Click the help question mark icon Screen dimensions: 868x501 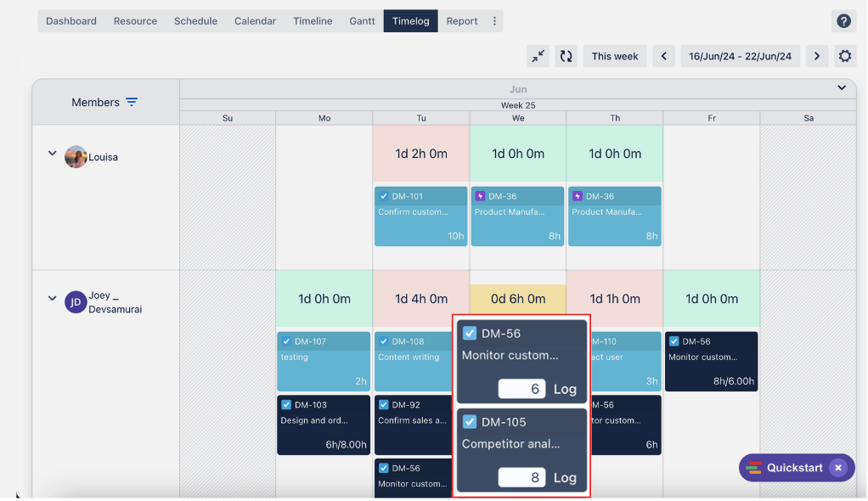pyautogui.click(x=843, y=21)
